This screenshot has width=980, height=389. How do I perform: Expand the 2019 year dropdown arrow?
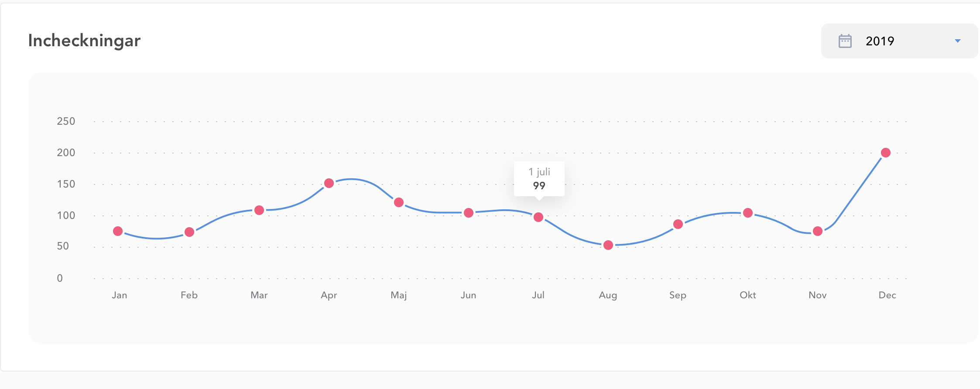click(x=957, y=41)
